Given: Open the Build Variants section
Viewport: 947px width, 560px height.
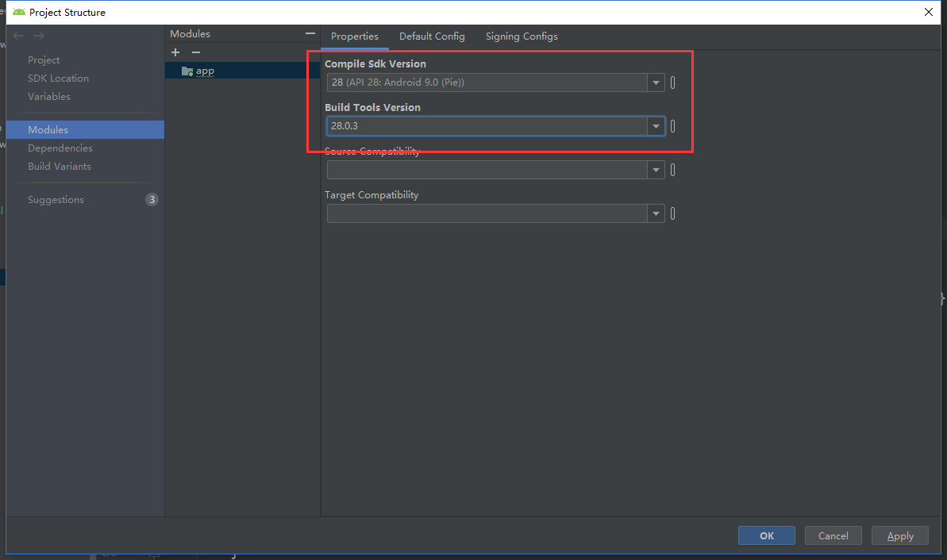Looking at the screenshot, I should click(60, 166).
